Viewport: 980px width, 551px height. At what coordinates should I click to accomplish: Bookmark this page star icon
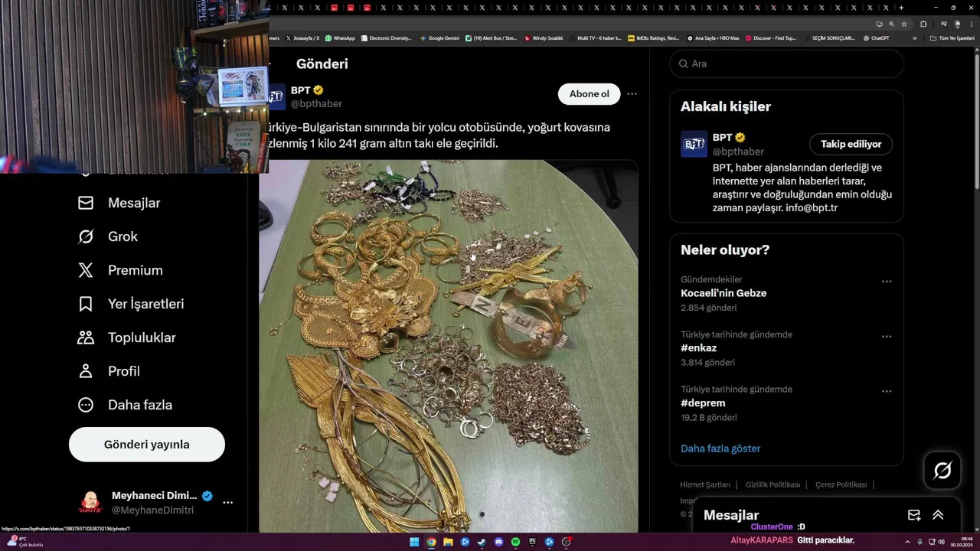904,24
